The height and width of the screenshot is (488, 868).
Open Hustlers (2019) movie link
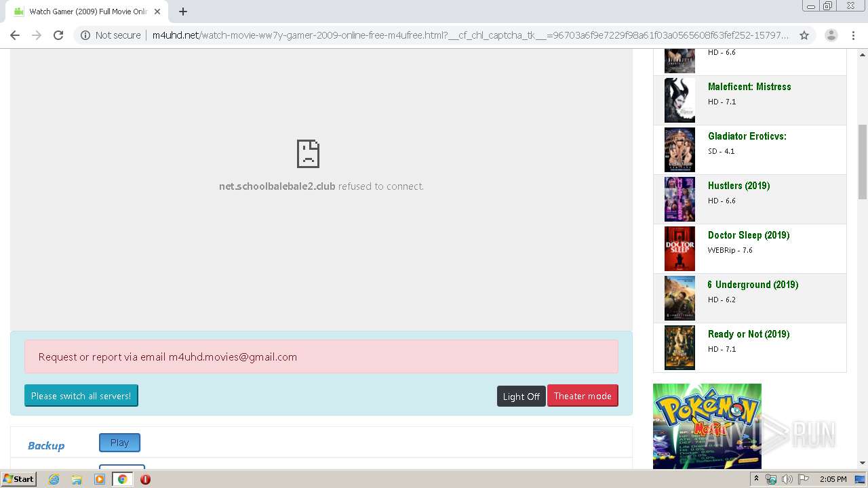click(738, 186)
